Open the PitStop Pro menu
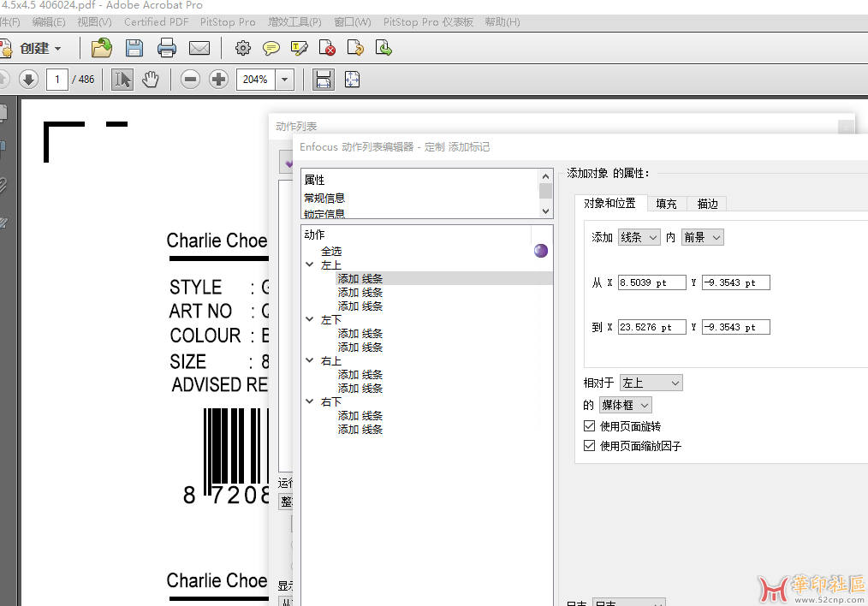The image size is (868, 606). tap(228, 22)
